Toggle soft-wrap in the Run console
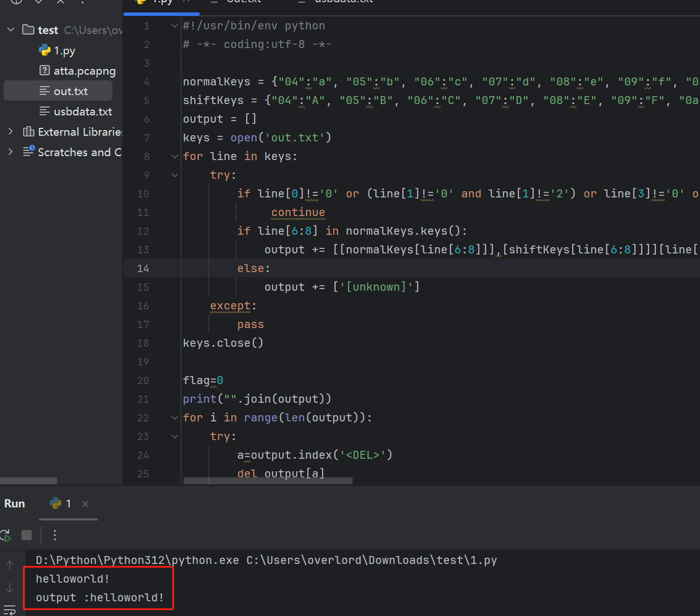Viewport: 700px width, 616px height. [x=10, y=610]
